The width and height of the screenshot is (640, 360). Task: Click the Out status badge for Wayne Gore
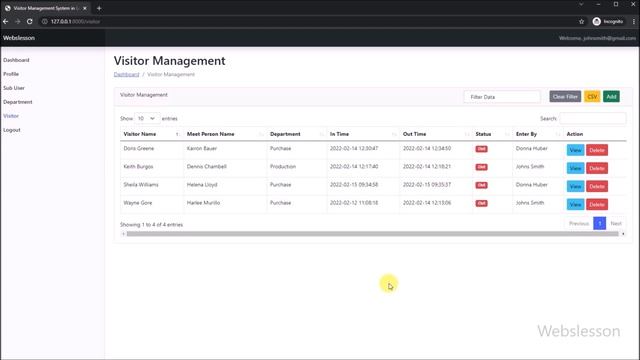tap(481, 203)
